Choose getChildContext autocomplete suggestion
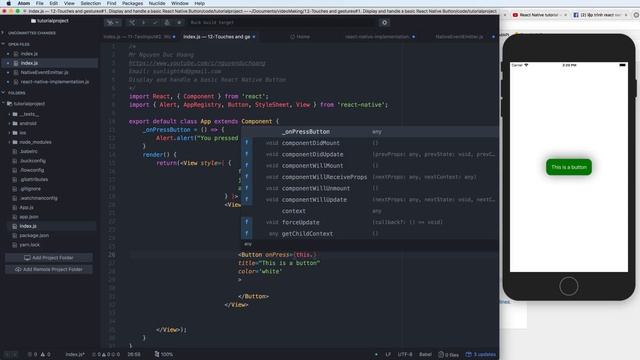The image size is (640, 360). coord(369,234)
